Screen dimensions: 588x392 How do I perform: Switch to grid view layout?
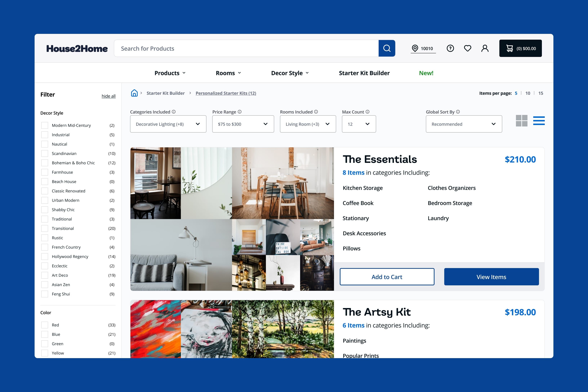(522, 121)
